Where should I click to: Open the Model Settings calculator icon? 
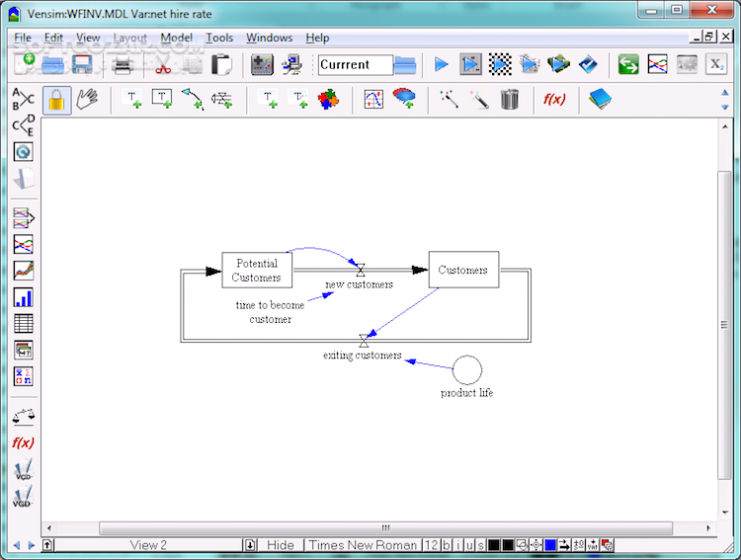coord(262,64)
